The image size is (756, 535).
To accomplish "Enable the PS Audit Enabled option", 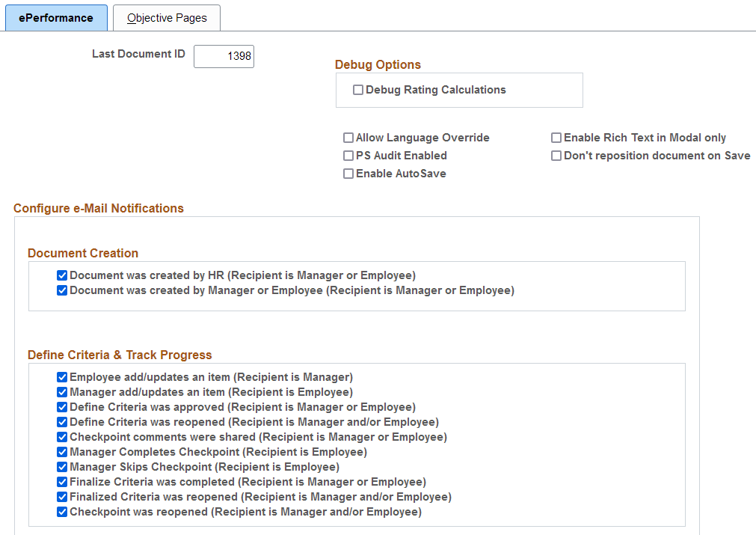I will tap(348, 156).
